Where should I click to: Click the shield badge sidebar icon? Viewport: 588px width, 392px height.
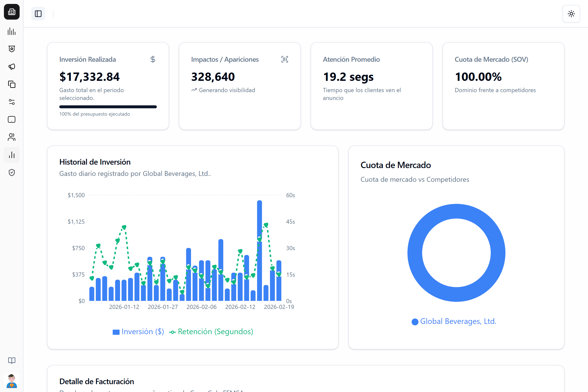pyautogui.click(x=12, y=49)
